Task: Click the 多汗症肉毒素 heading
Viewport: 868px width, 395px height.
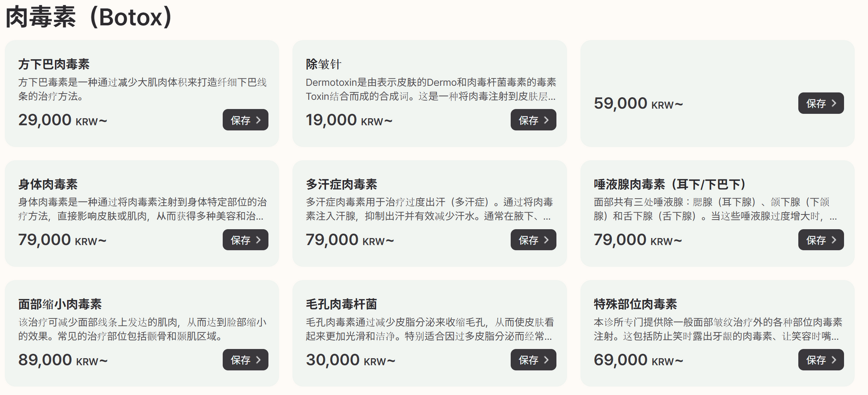Action: click(341, 184)
